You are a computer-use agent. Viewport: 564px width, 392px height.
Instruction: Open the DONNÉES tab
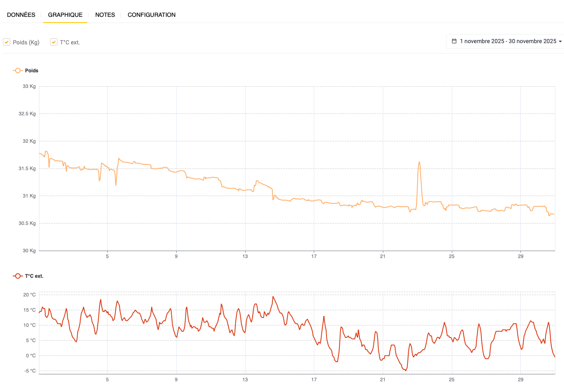click(21, 15)
